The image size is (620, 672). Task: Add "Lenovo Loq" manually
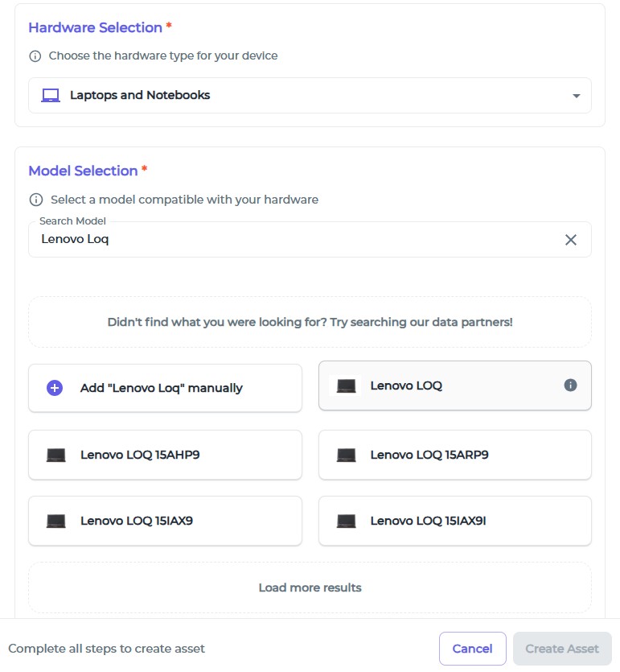(165, 388)
